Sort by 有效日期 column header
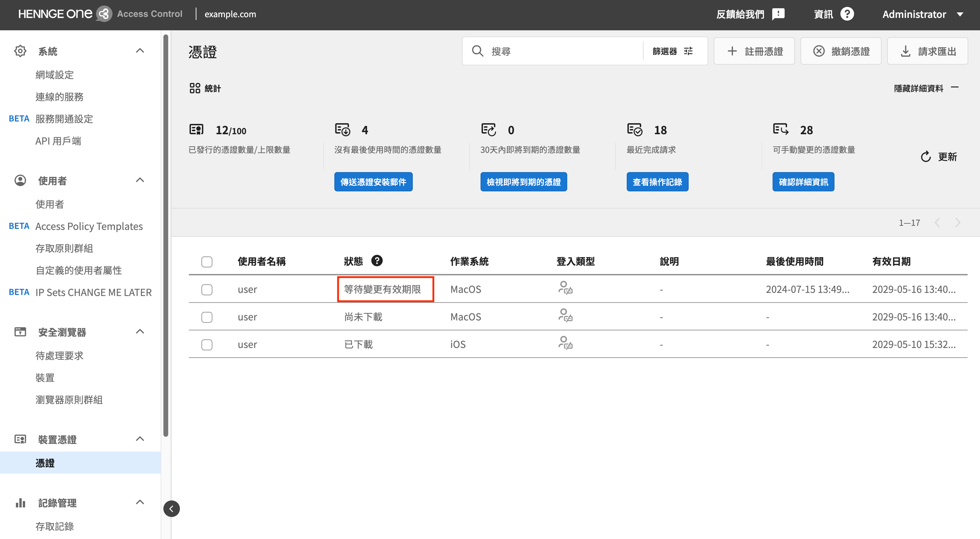Image resolution: width=980 pixels, height=539 pixels. click(x=891, y=261)
